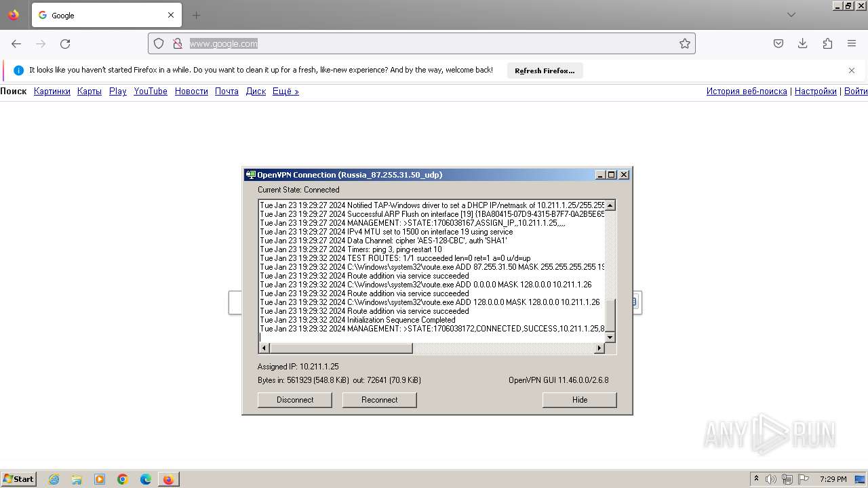This screenshot has height=488, width=868.
Task: Open the Action Center flag icon
Action: pos(804,479)
